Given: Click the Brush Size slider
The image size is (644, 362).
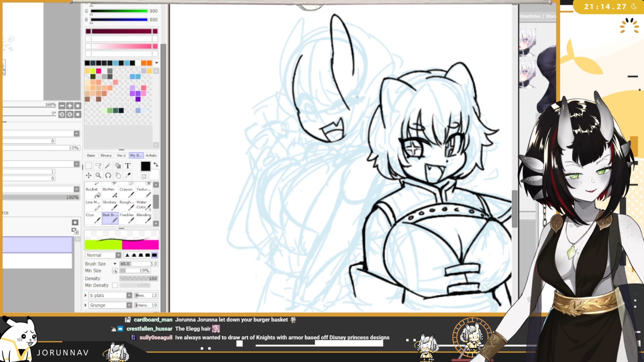Looking at the screenshot, I should click(139, 264).
